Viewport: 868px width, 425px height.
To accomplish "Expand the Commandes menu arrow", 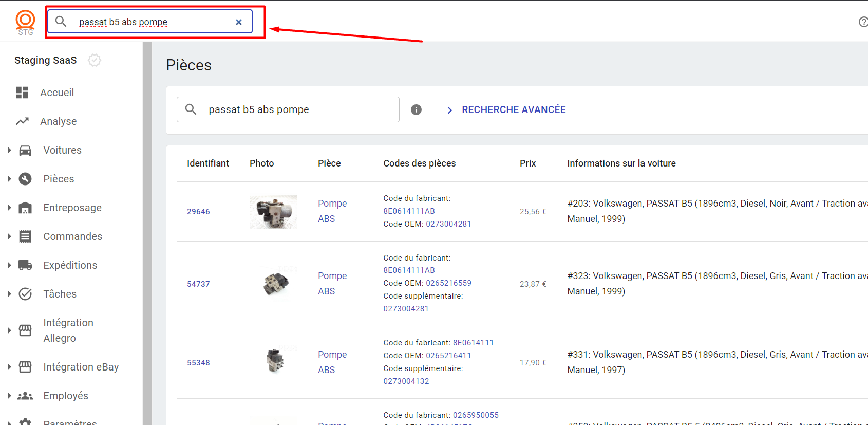I will click(x=9, y=236).
